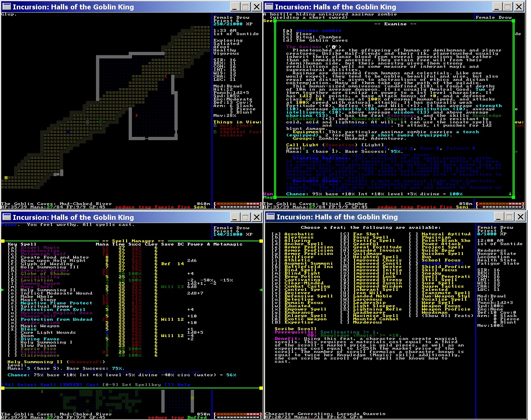Minimize the Examine window
Screen dimensions: 531x420
pos(497,7)
